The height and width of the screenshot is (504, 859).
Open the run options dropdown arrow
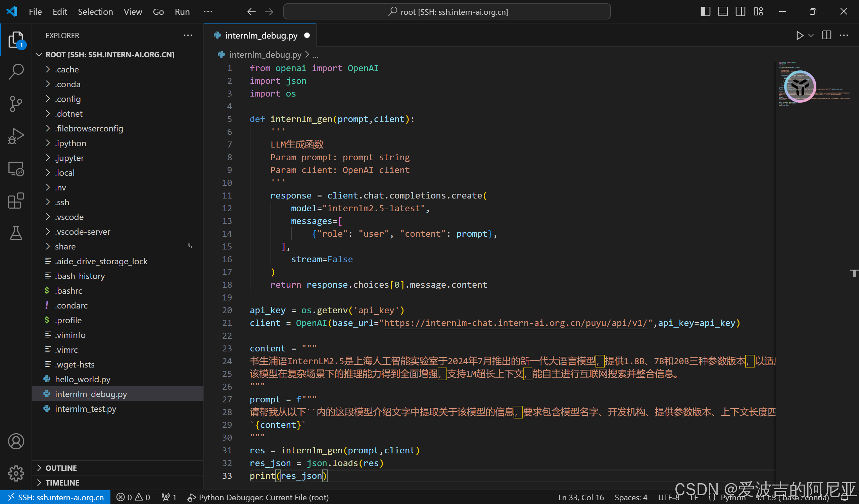[x=811, y=36]
